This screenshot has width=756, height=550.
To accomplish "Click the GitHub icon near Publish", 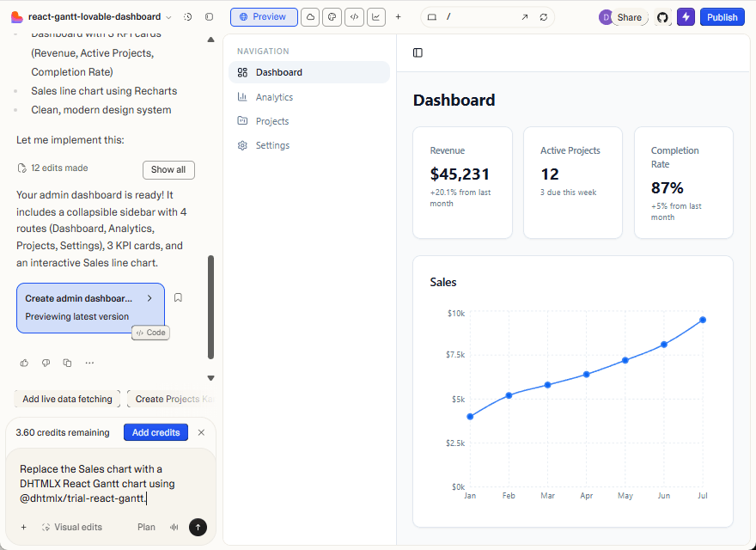I will tap(661, 16).
